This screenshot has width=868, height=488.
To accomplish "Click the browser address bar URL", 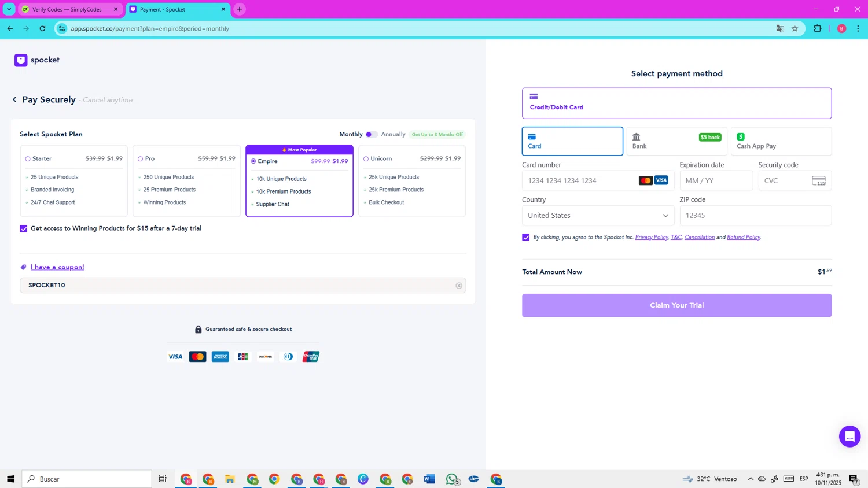I will point(150,29).
